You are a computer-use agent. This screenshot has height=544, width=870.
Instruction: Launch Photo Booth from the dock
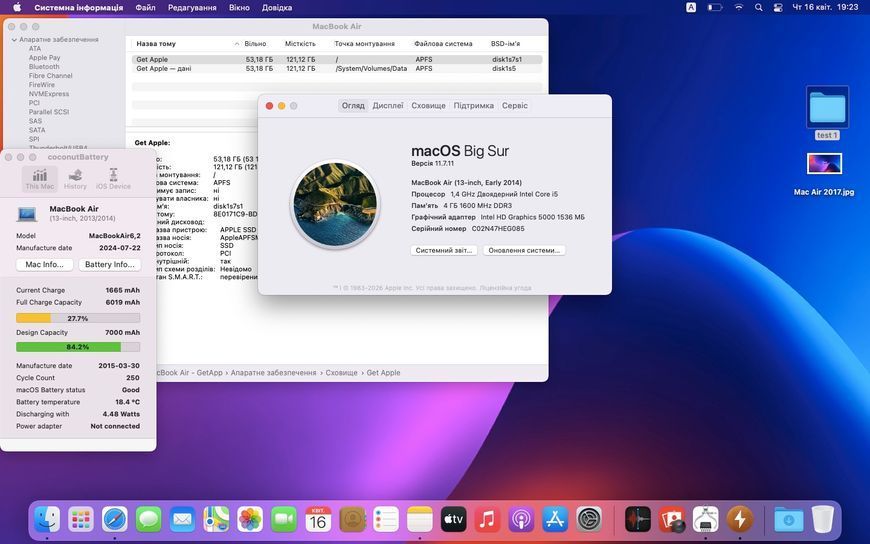tap(672, 520)
